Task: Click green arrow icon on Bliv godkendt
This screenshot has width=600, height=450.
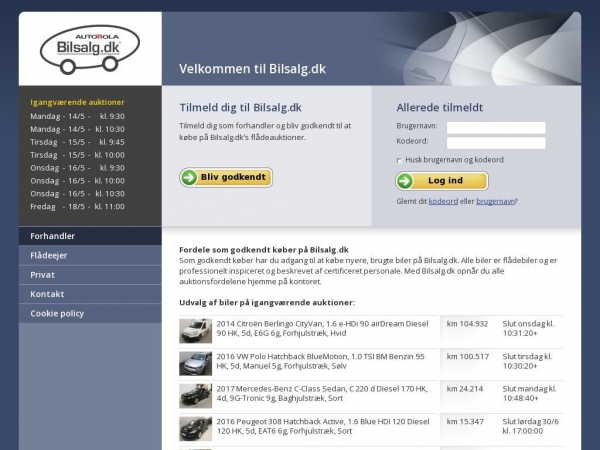Action: click(x=189, y=178)
